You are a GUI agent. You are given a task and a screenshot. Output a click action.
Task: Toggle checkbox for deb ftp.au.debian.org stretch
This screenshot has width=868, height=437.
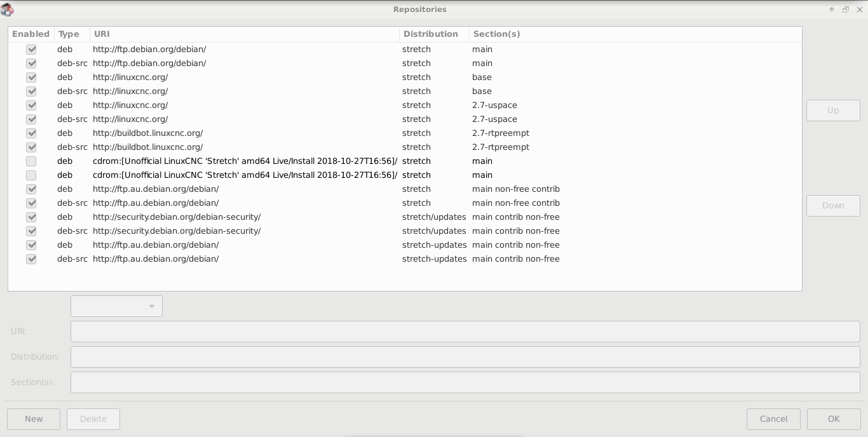coord(31,189)
